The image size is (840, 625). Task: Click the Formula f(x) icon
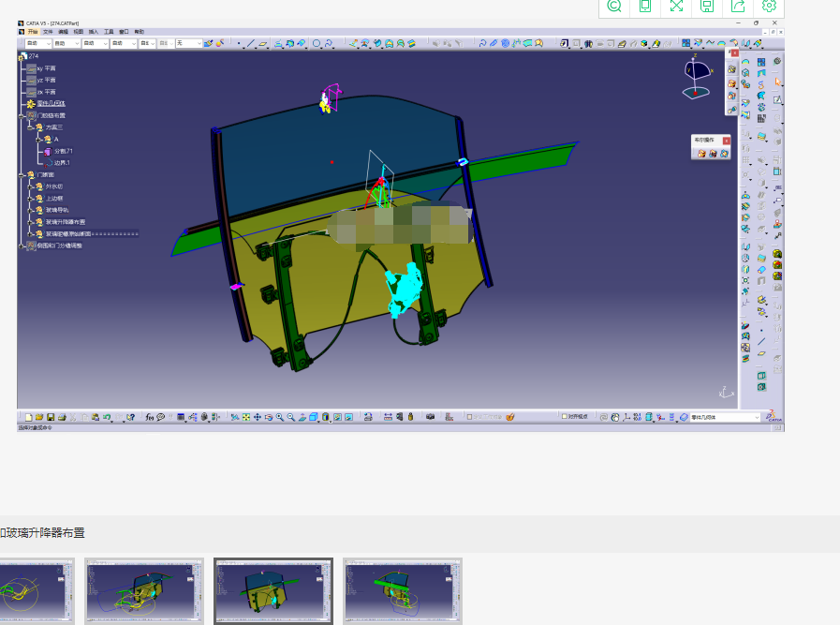point(150,417)
